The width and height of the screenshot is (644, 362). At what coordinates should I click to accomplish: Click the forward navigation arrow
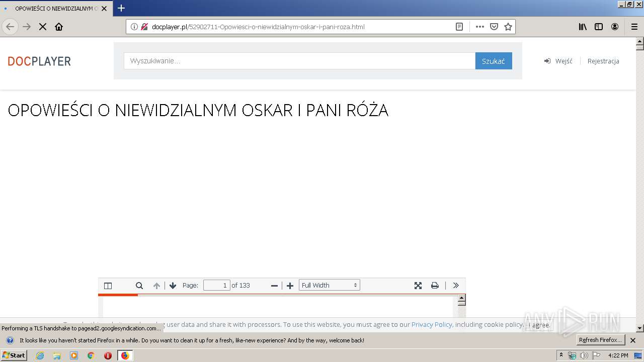click(27, 27)
